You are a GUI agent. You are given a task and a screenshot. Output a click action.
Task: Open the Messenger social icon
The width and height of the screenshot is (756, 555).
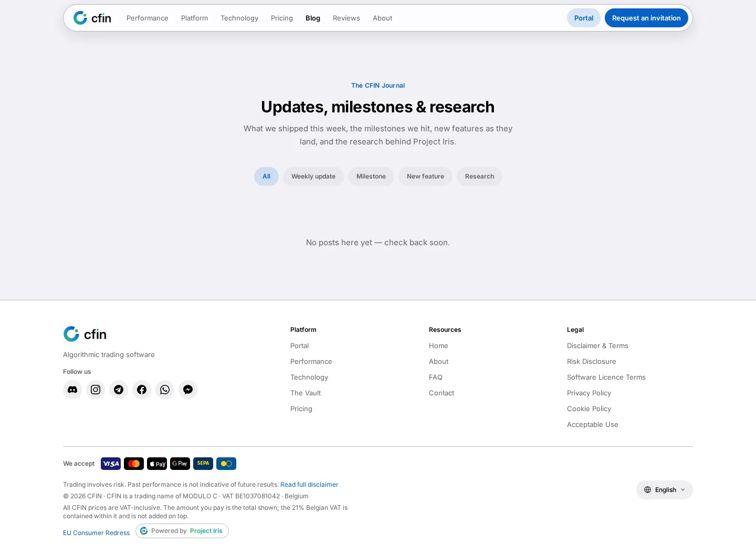tap(188, 390)
